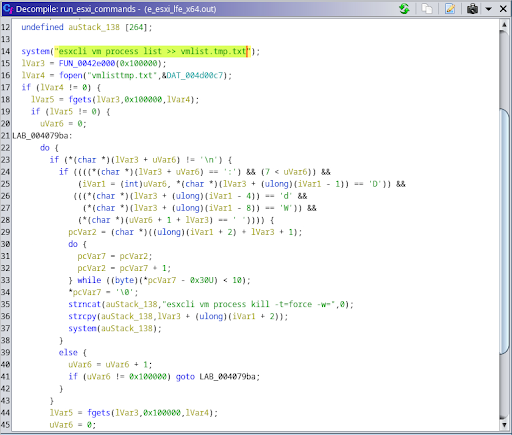Click the scrollbar up arrow

coord(504,25)
